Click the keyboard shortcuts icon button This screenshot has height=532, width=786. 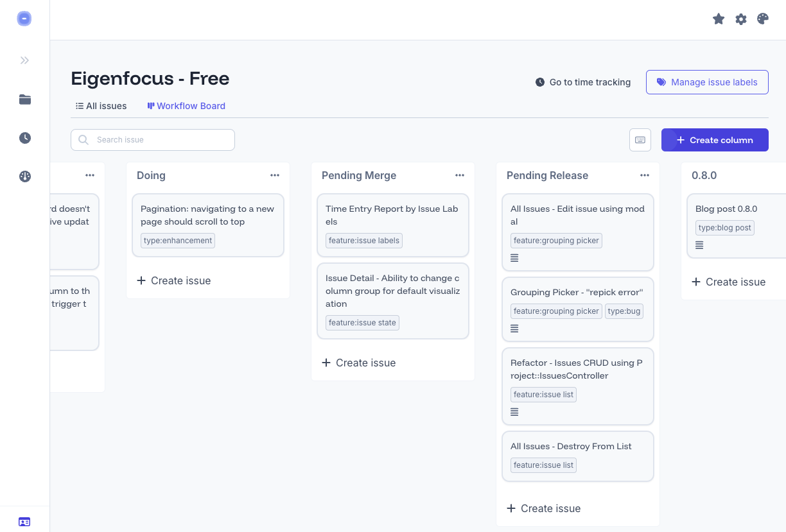tap(640, 140)
